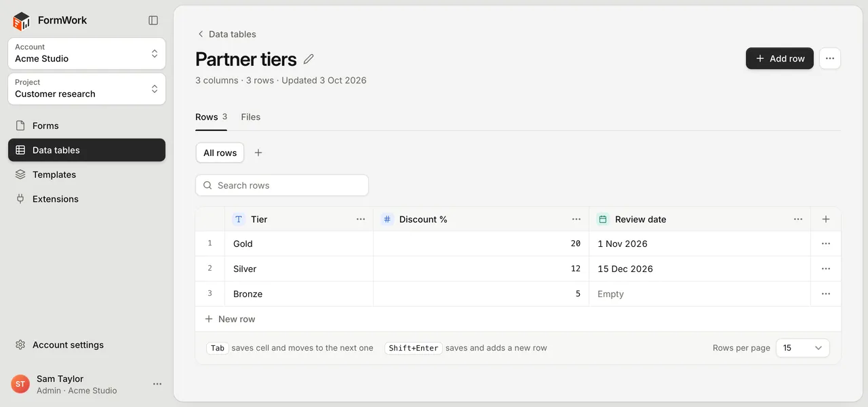The image size is (868, 407).
Task: Click row number 2
Action: pos(210,269)
